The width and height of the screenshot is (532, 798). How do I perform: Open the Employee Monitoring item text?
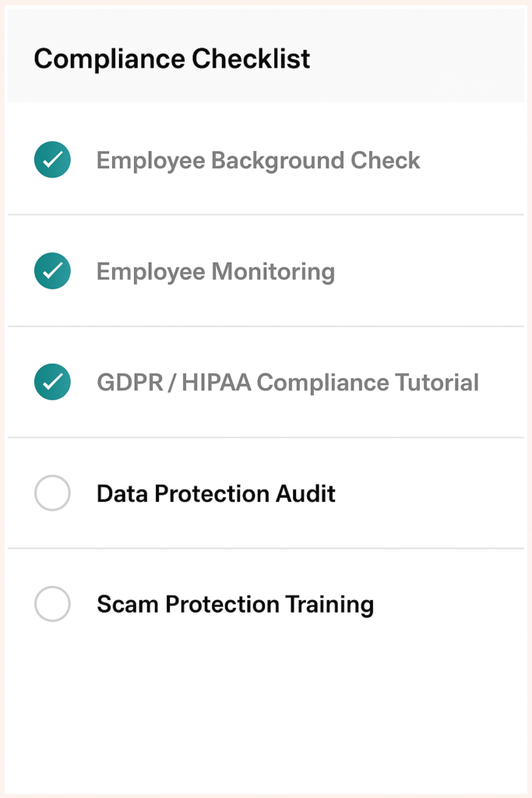click(x=216, y=272)
